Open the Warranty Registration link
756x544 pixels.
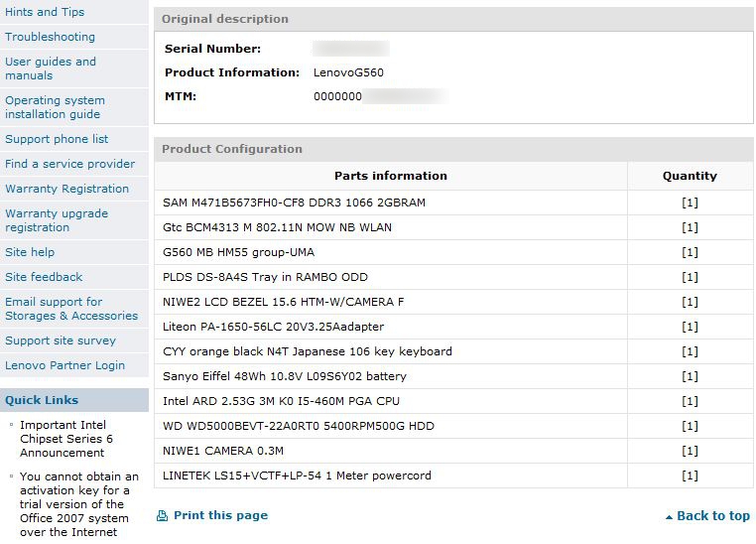[66, 189]
